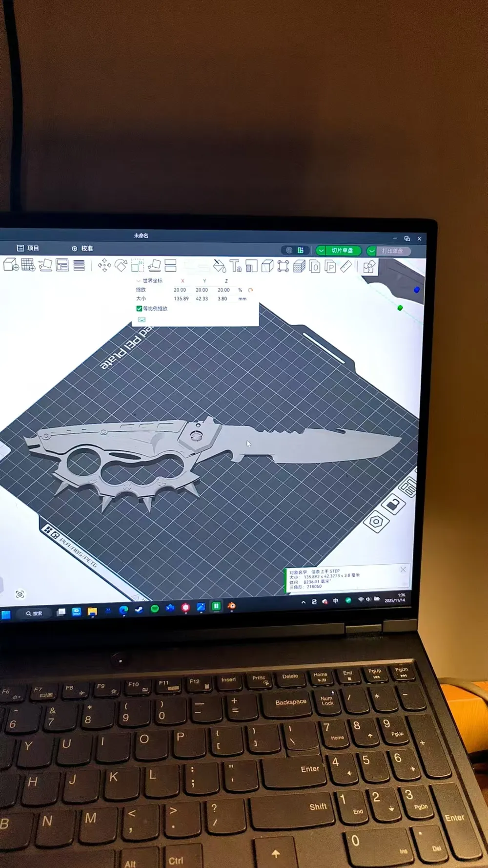Show hidden tray icons chevron
488x868 pixels.
coord(303,602)
